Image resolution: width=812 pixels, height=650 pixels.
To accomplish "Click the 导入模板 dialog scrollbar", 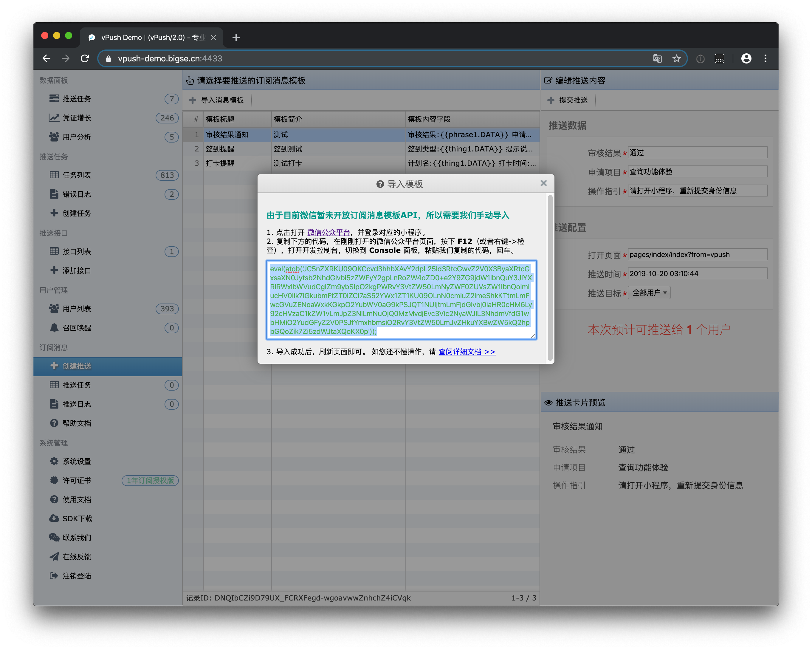I will (550, 278).
